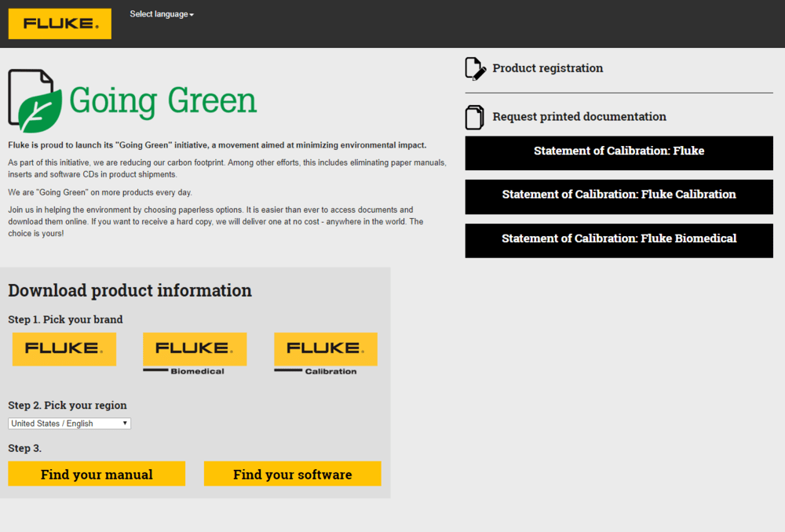Click the Step 3. label
Viewport: 785px width, 532px height.
(x=24, y=448)
